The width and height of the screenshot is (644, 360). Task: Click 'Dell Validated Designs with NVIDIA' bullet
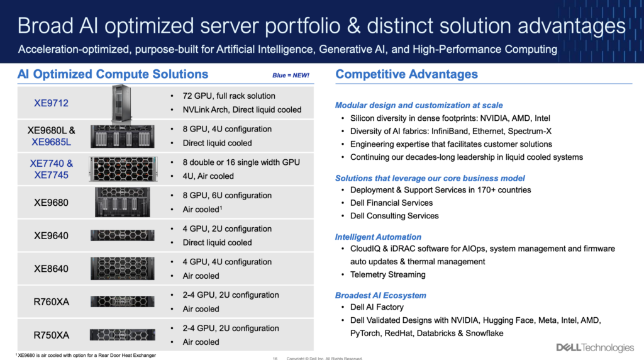pos(475,327)
